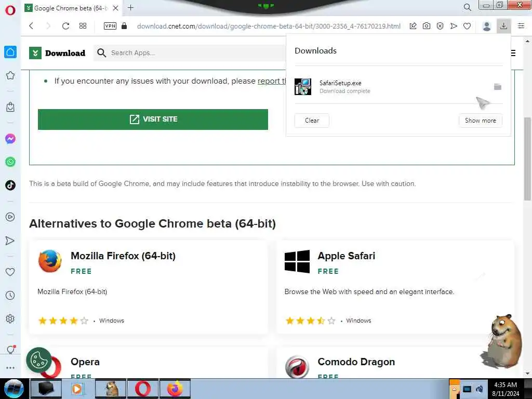Open a new tab with the plus button
Image resolution: width=532 pixels, height=399 pixels.
[x=130, y=7]
